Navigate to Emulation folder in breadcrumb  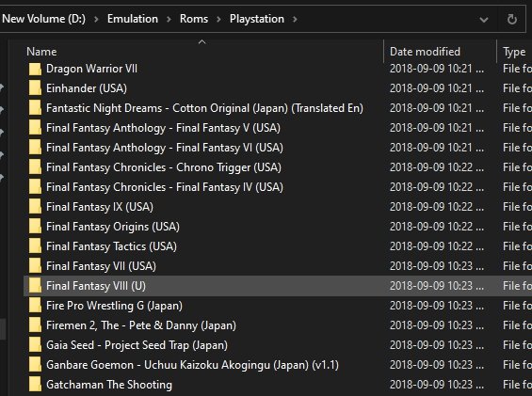point(133,19)
